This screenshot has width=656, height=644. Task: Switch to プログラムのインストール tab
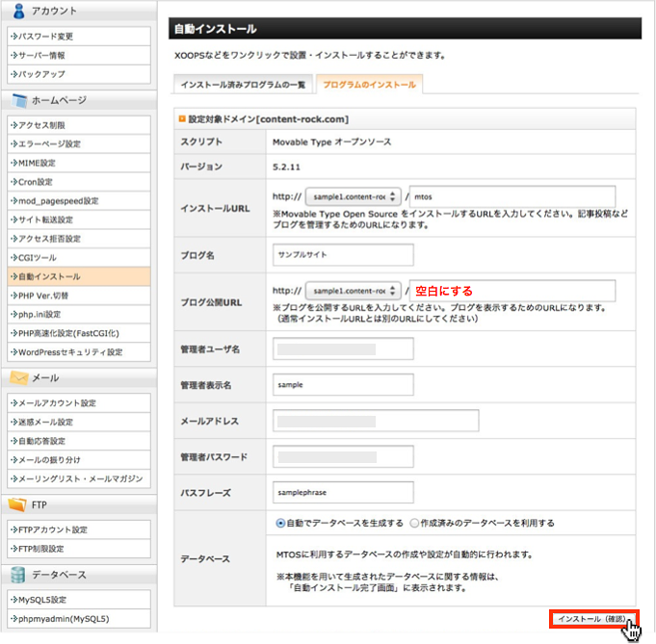[369, 85]
